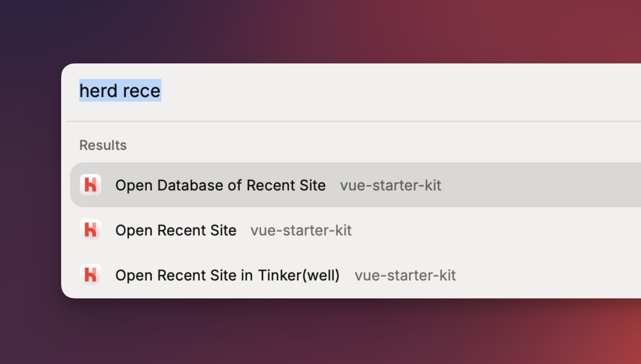Image resolution: width=641 pixels, height=364 pixels.
Task: Click the desktop wallpaper above the launcher window
Action: click(307, 31)
